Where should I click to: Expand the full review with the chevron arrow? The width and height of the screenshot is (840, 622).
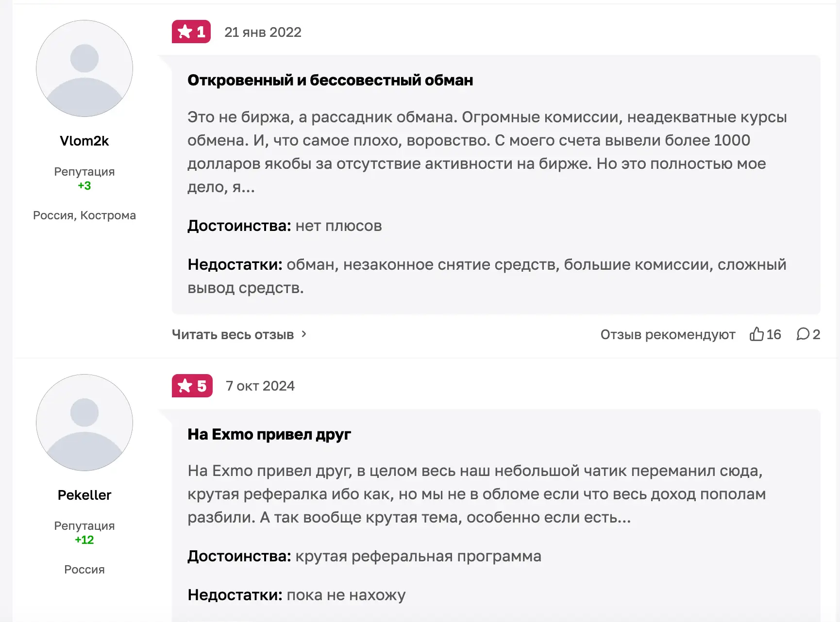pos(304,334)
